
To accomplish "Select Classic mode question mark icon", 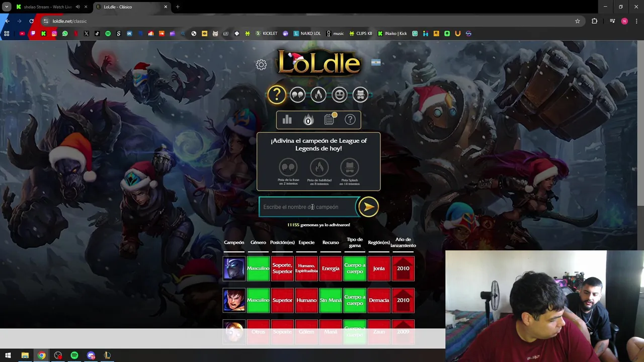I will point(276,95).
